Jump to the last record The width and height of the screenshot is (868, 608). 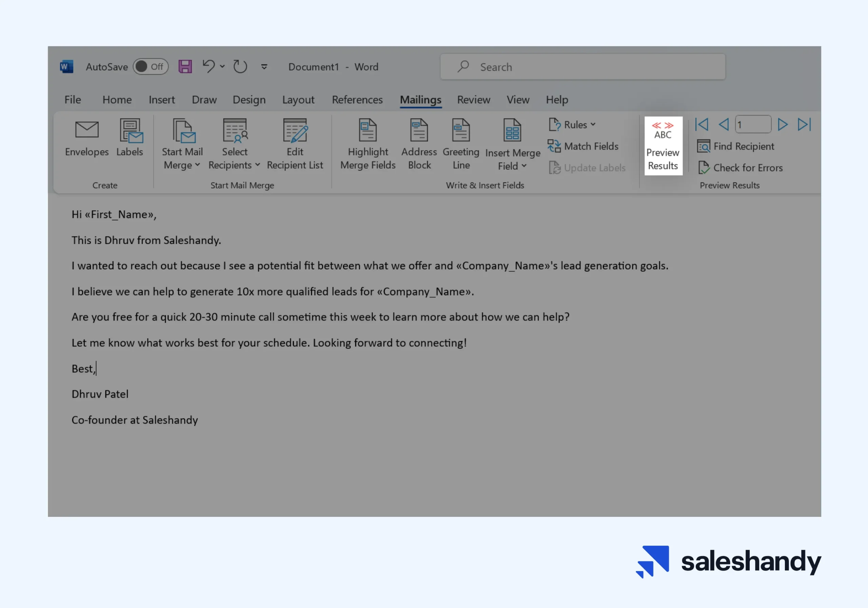pos(805,124)
